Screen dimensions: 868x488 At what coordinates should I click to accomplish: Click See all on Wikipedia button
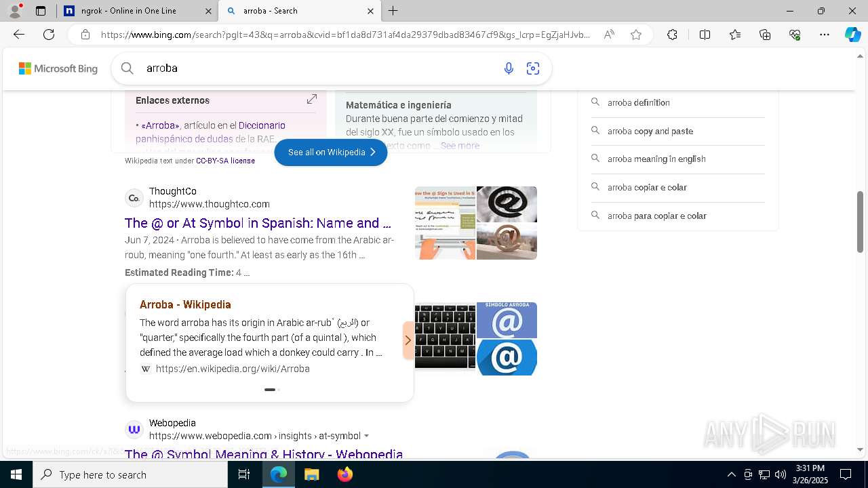click(331, 152)
